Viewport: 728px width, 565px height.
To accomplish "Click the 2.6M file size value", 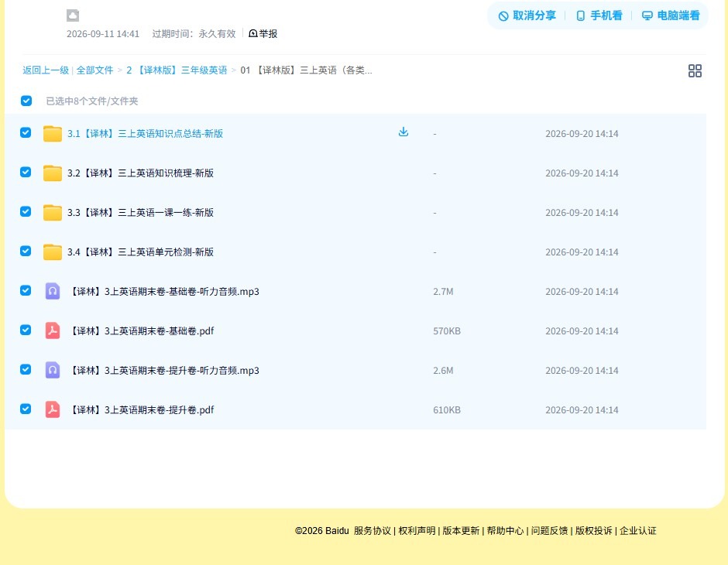I will 443,370.
